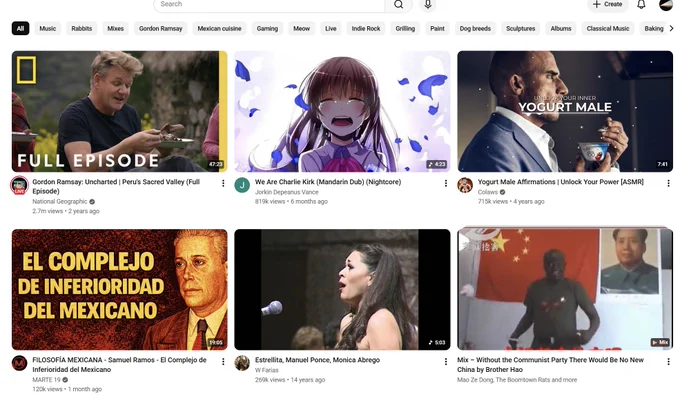Start voice search with microphone icon
The height and width of the screenshot is (403, 680).
click(428, 4)
